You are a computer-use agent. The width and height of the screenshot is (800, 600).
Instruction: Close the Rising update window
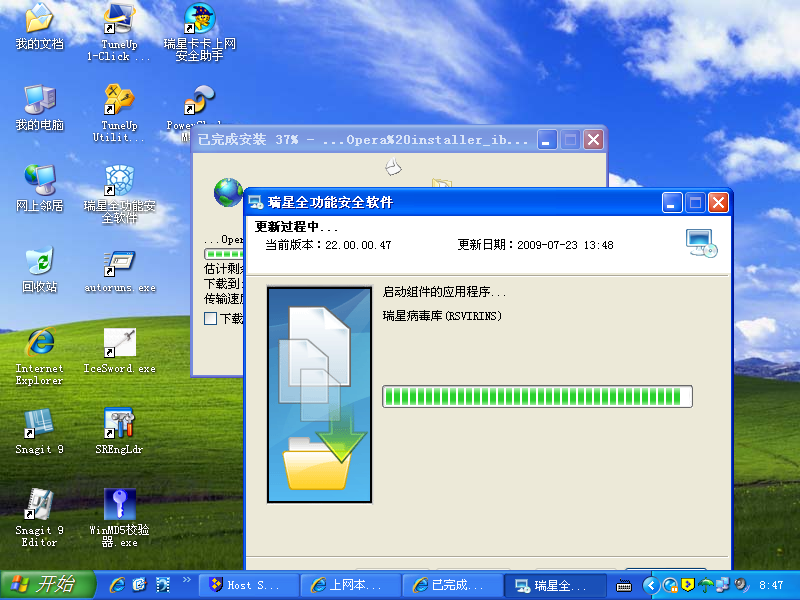pos(718,203)
